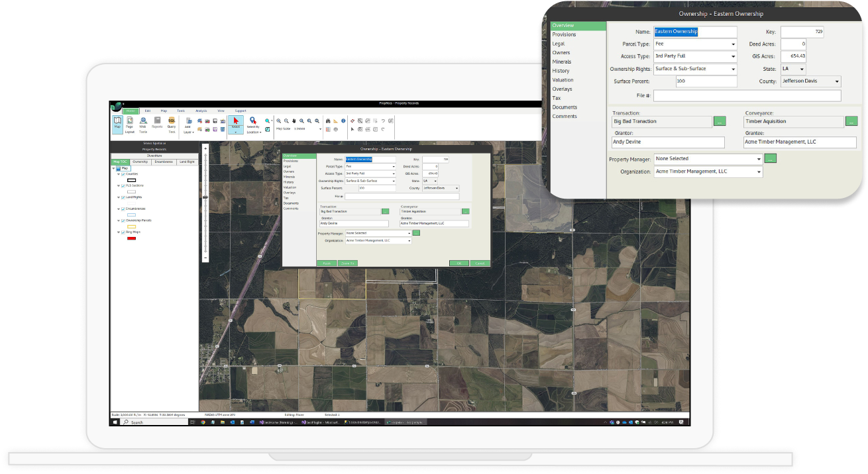Image resolution: width=868 pixels, height=474 pixels.
Task: Open the Page Layout tool
Action: tap(130, 124)
